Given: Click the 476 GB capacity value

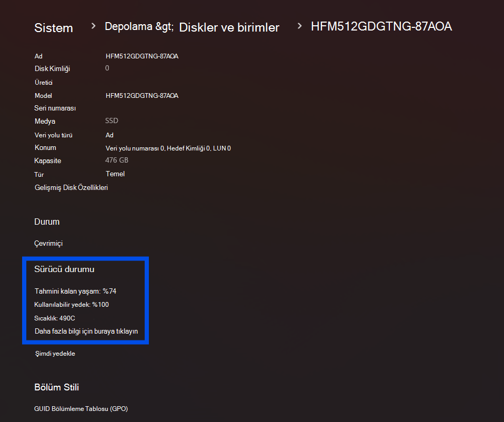Looking at the screenshot, I should pos(117,160).
